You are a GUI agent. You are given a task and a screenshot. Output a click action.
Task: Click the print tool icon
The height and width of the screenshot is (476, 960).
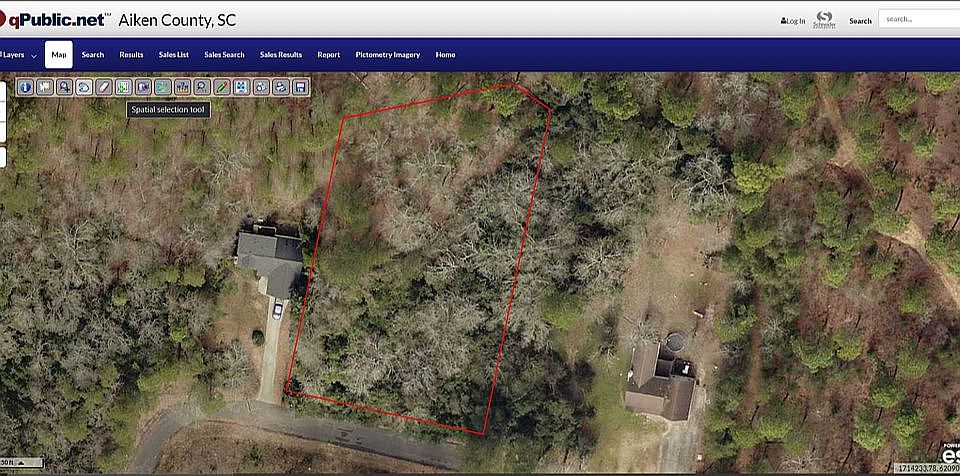pyautogui.click(x=280, y=87)
